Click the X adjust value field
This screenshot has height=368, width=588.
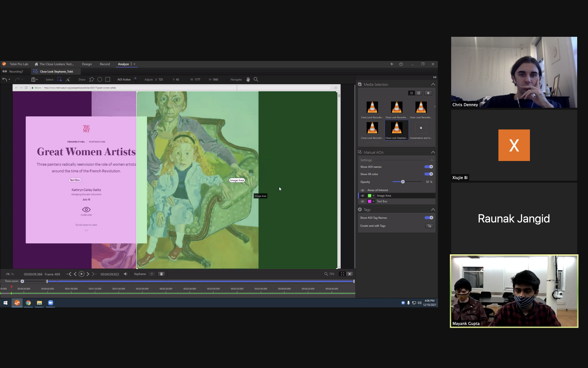(160, 80)
